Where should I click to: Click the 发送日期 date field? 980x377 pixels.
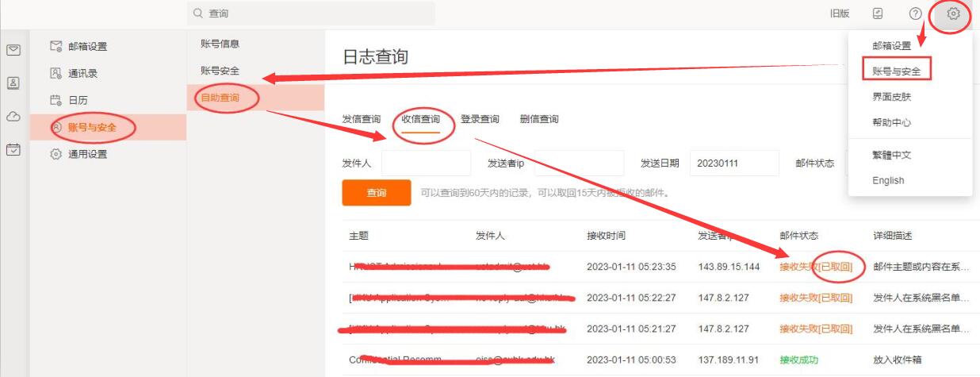click(x=733, y=163)
